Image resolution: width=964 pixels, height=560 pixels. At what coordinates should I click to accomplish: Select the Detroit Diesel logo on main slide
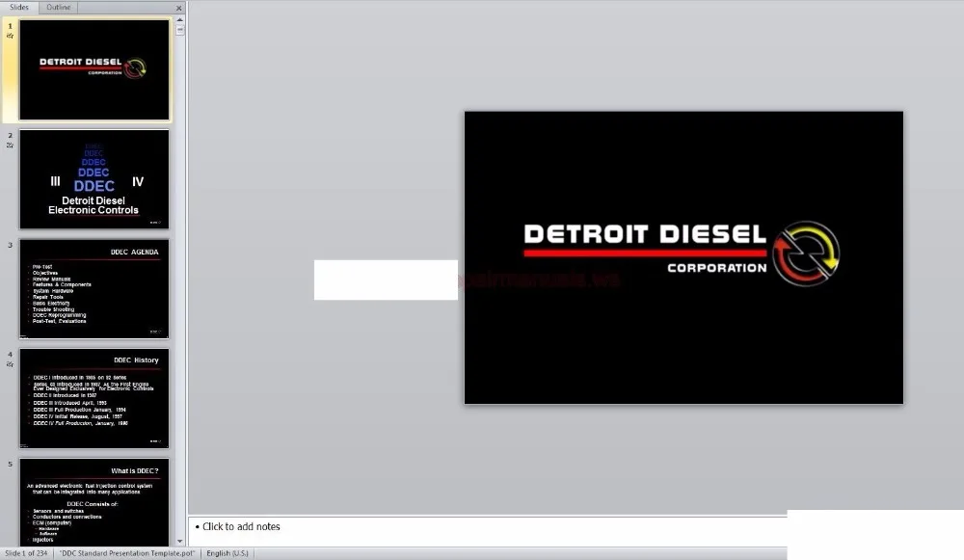tap(682, 253)
